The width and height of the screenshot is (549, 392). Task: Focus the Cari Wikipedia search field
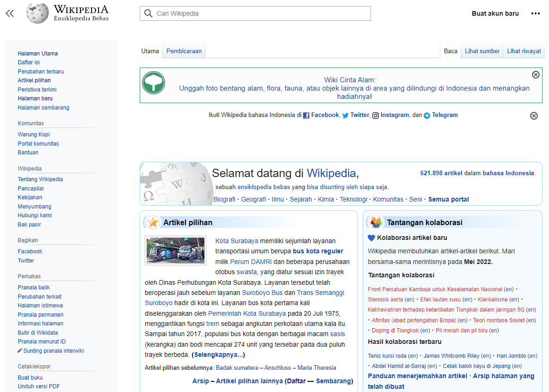pos(255,13)
